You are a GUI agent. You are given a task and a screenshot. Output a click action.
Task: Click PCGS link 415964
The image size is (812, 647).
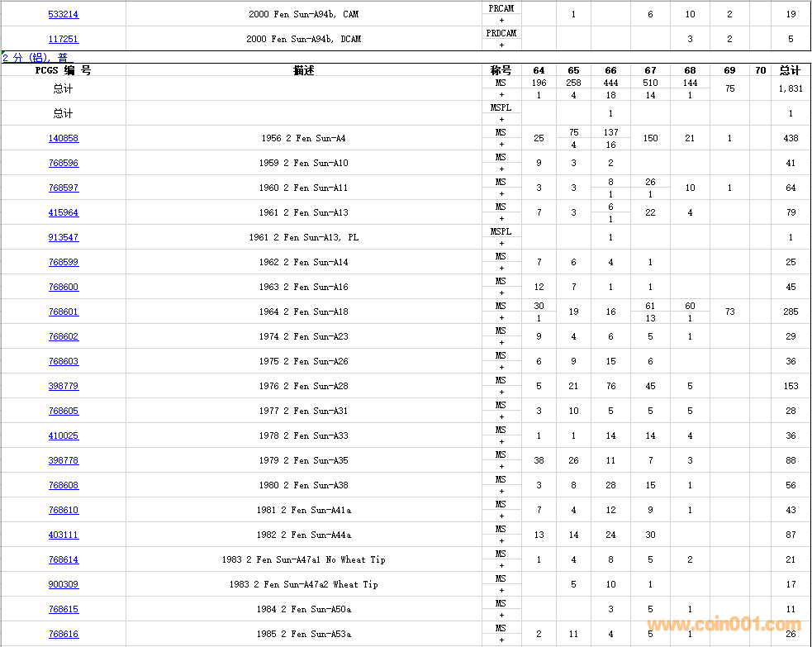click(x=64, y=212)
